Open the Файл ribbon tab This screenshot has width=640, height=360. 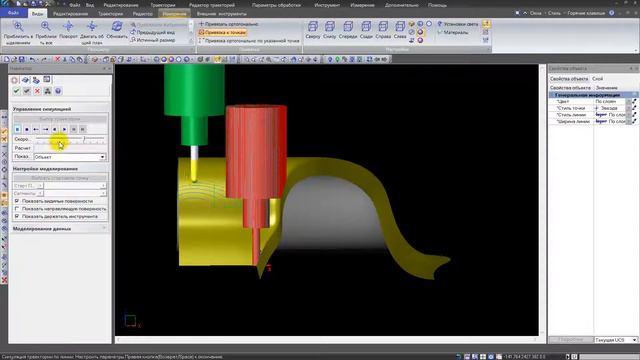[x=13, y=13]
